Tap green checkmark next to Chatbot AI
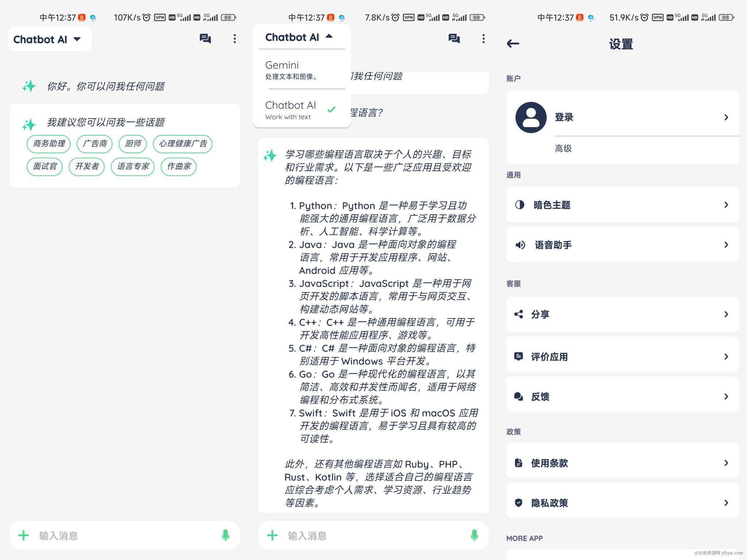This screenshot has width=747, height=560. (x=331, y=109)
